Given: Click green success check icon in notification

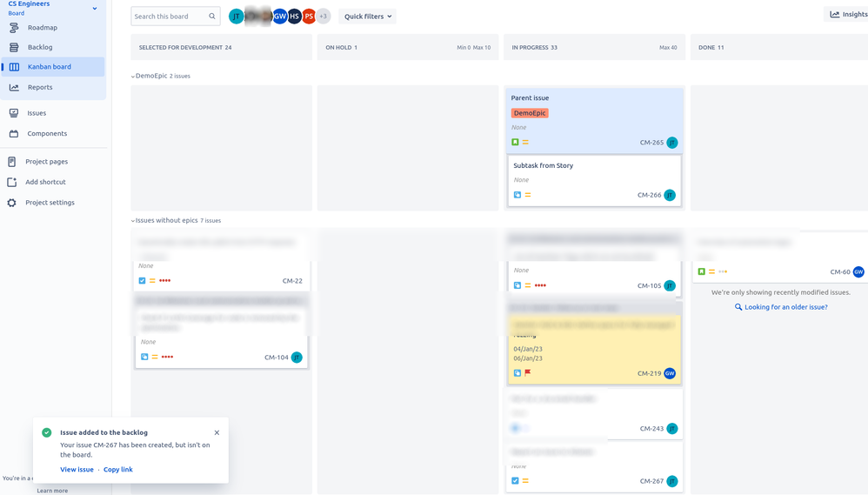Looking at the screenshot, I should tap(46, 432).
